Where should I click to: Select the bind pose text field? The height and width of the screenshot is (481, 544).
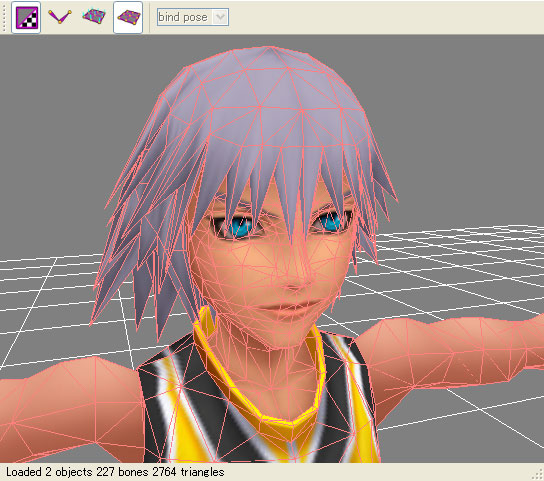tap(183, 17)
